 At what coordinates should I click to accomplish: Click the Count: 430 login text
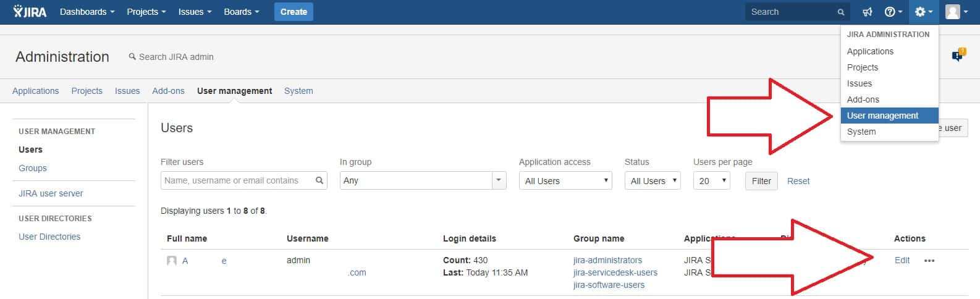(465, 260)
